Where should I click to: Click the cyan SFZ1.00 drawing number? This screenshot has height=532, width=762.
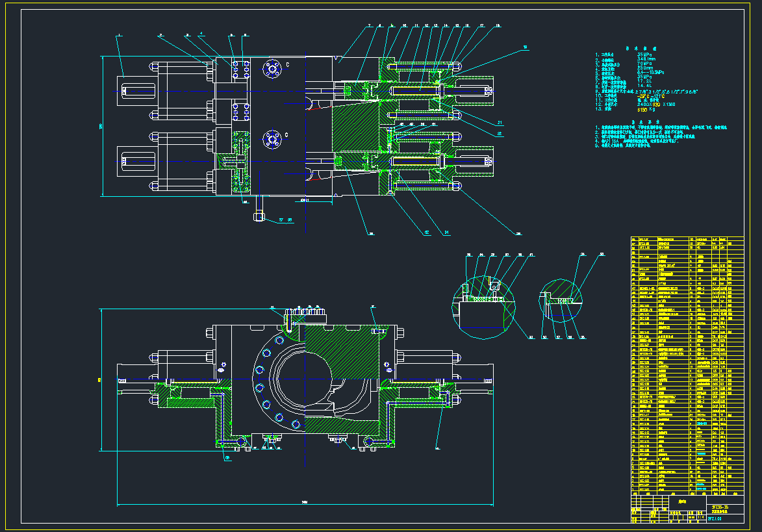pos(715,519)
